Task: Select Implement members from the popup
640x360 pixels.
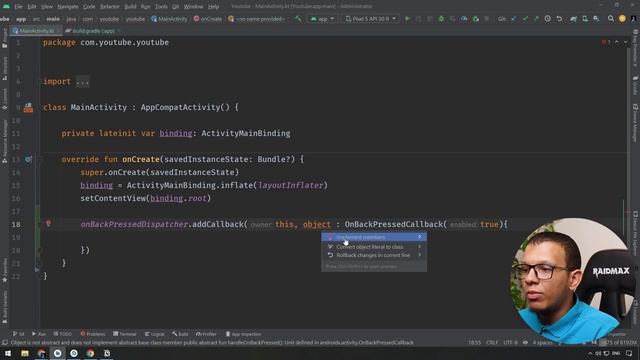Action: click(x=374, y=237)
